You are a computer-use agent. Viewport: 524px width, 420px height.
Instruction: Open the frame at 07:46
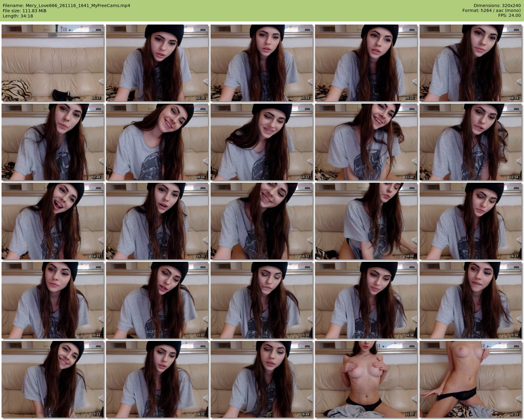click(x=52, y=142)
